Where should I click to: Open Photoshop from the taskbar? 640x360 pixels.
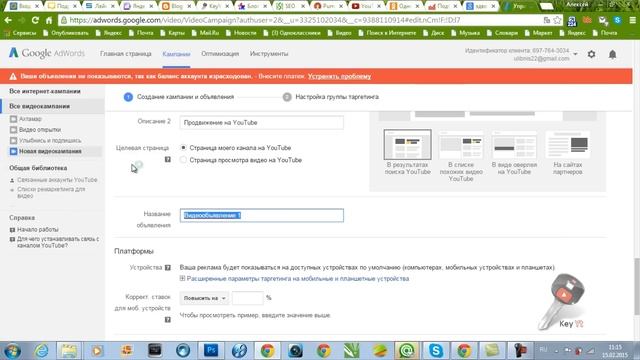click(x=211, y=351)
